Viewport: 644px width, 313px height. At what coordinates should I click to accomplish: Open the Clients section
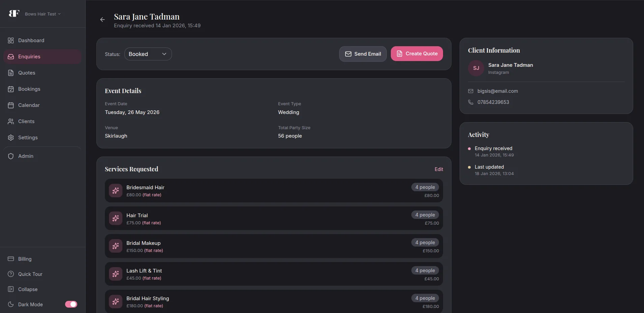(26, 121)
